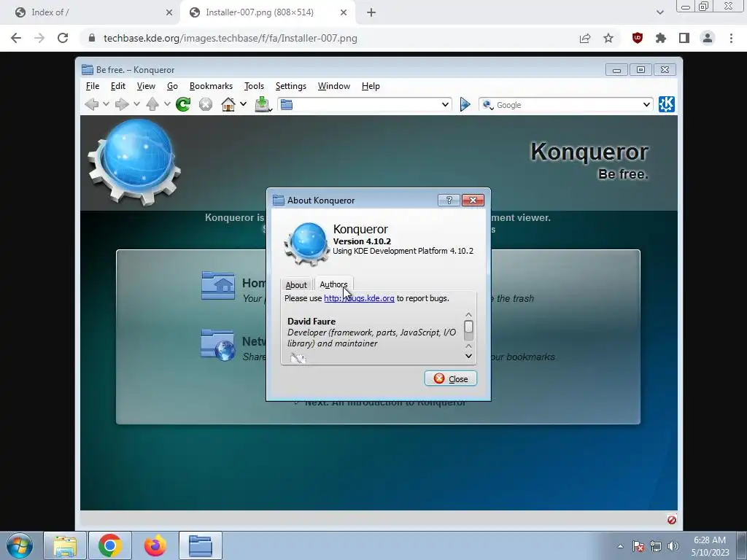
Task: View site information lock icon
Action: 92,38
